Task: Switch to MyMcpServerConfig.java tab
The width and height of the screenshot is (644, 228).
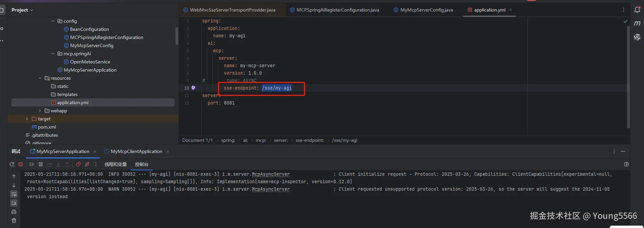Action: tap(423, 10)
